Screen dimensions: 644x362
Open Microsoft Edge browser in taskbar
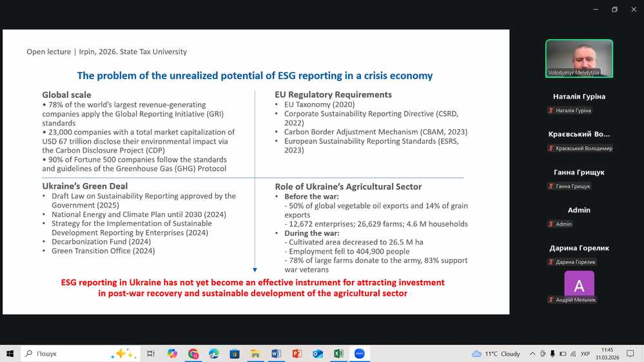pyautogui.click(x=213, y=354)
